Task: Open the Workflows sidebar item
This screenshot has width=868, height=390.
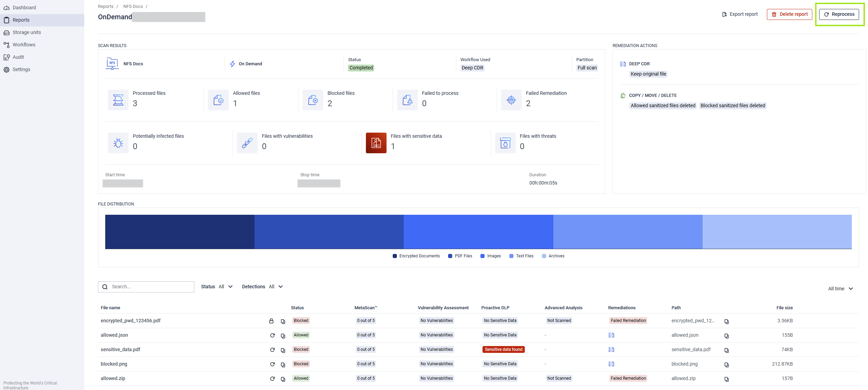Action: click(x=24, y=45)
